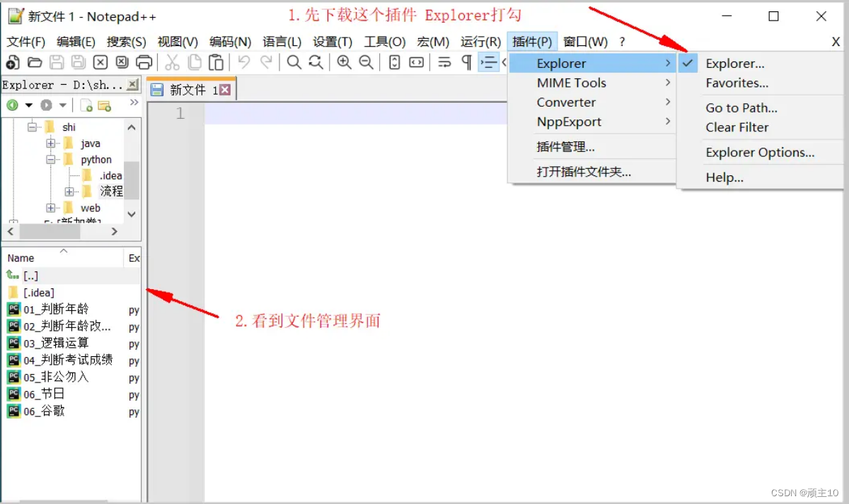This screenshot has width=849, height=504.
Task: Click the Copy toolbar icon
Action: [195, 62]
